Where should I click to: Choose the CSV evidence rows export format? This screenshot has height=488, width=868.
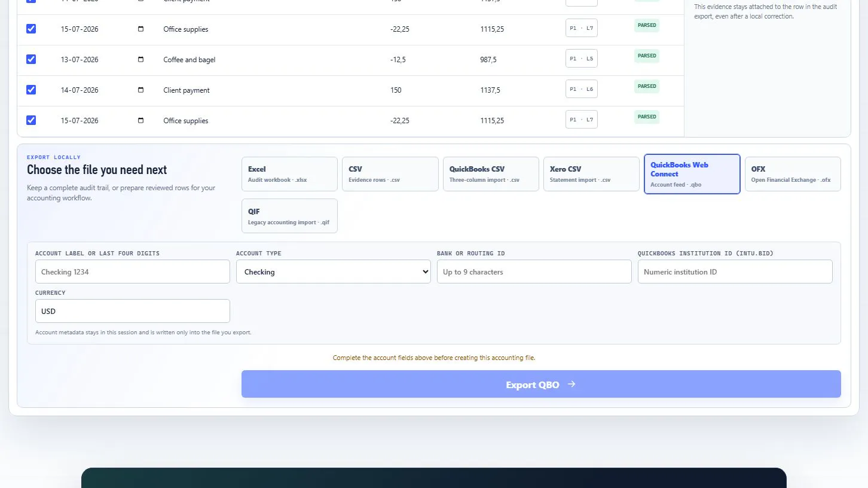tap(390, 174)
